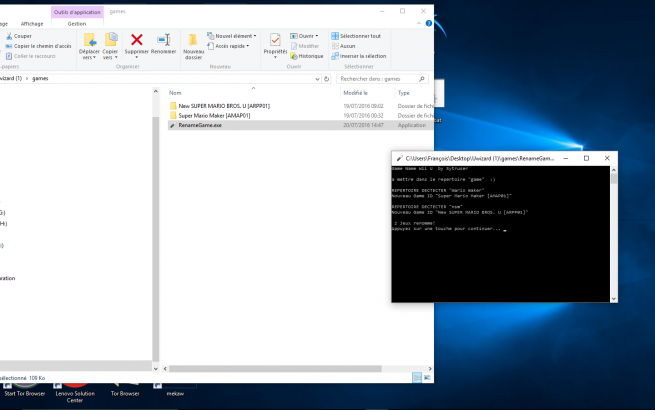Select the RenameGame.exe file
This screenshot has height=410, width=655.
tap(201, 125)
